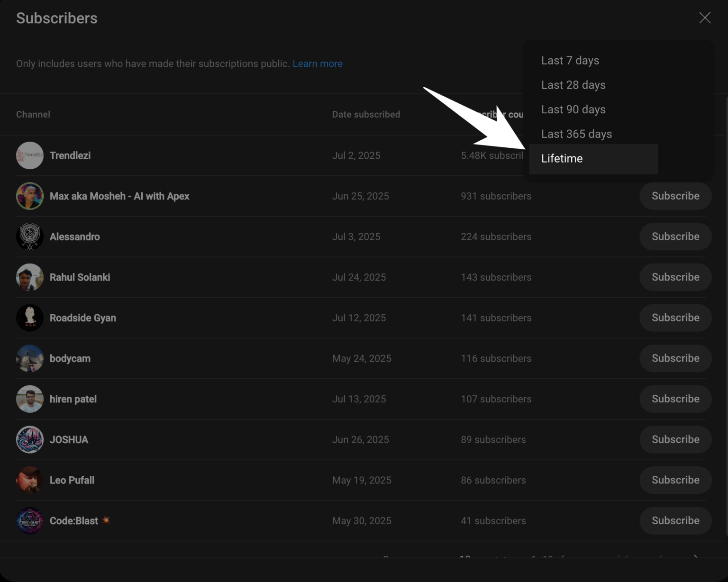Open the Learn more link
Image resolution: width=728 pixels, height=582 pixels.
(x=318, y=64)
